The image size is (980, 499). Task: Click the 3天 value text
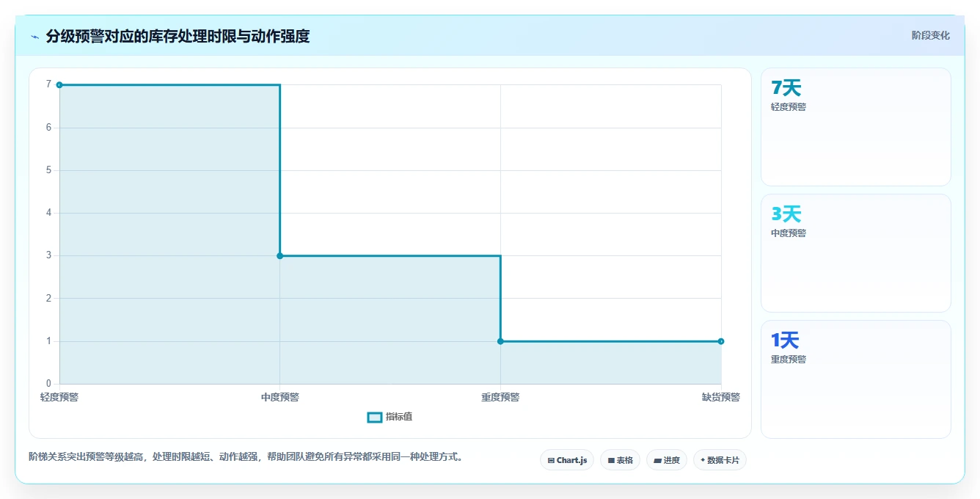pyautogui.click(x=786, y=214)
